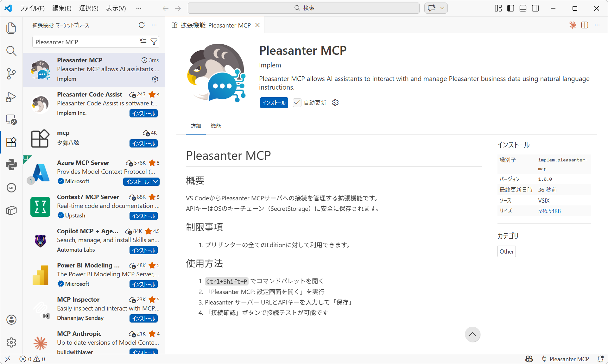Expand chat dropdown arrow in title bar
This screenshot has height=364, width=608.
coord(443,8)
